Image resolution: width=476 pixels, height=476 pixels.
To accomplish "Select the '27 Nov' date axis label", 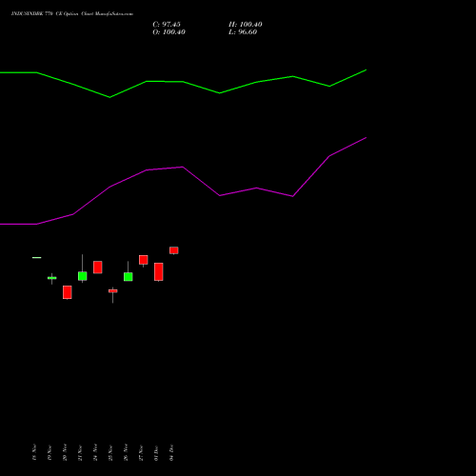I will point(141,452).
